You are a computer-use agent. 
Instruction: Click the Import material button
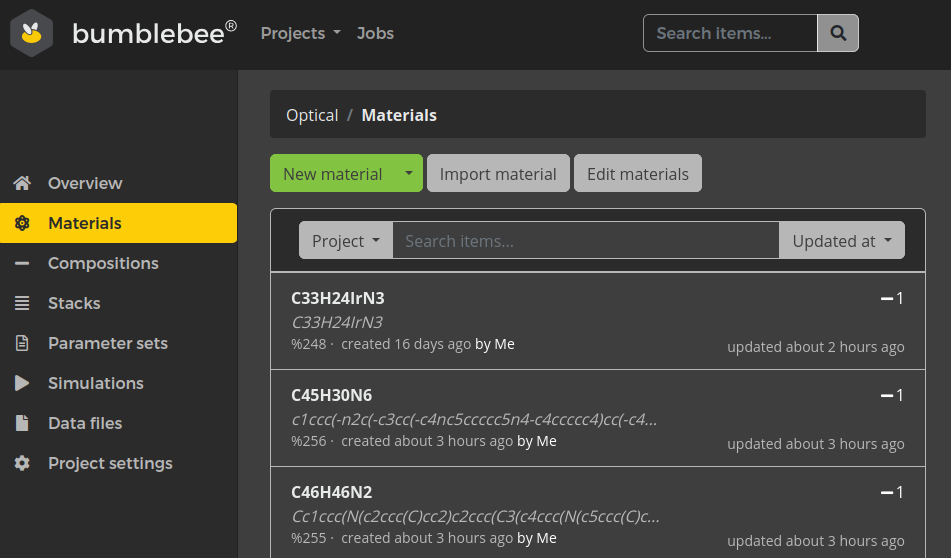click(498, 173)
